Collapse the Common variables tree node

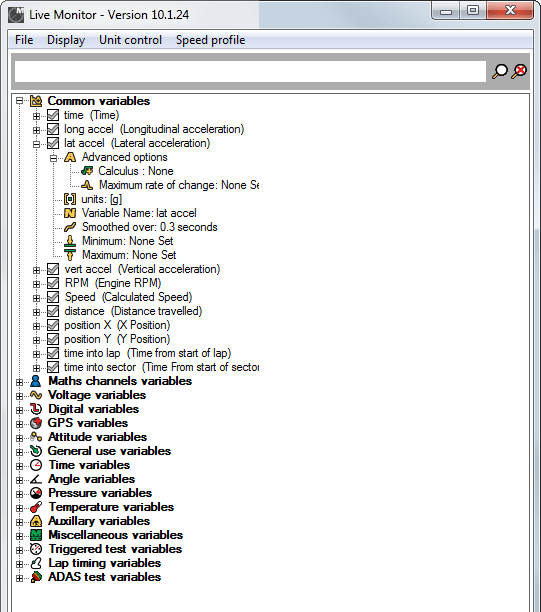(19, 101)
